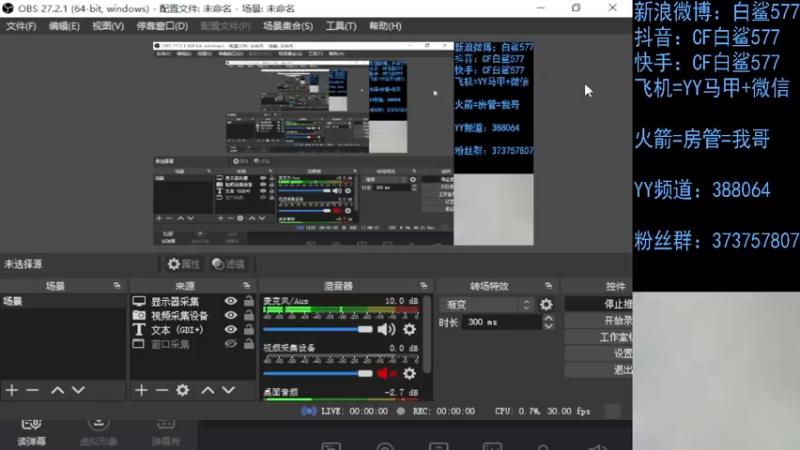
Task: Select the 窗口采集 source row
Action: (193, 344)
